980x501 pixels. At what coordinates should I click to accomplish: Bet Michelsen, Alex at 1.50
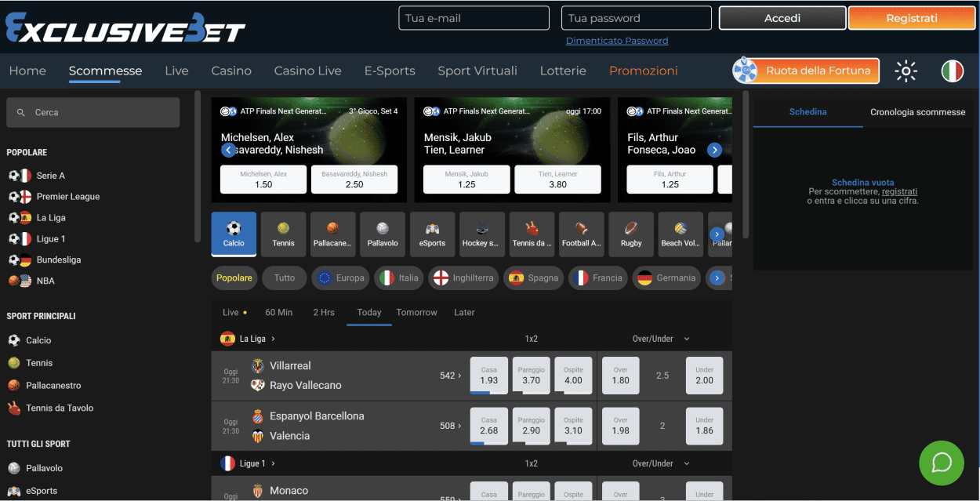pyautogui.click(x=263, y=180)
